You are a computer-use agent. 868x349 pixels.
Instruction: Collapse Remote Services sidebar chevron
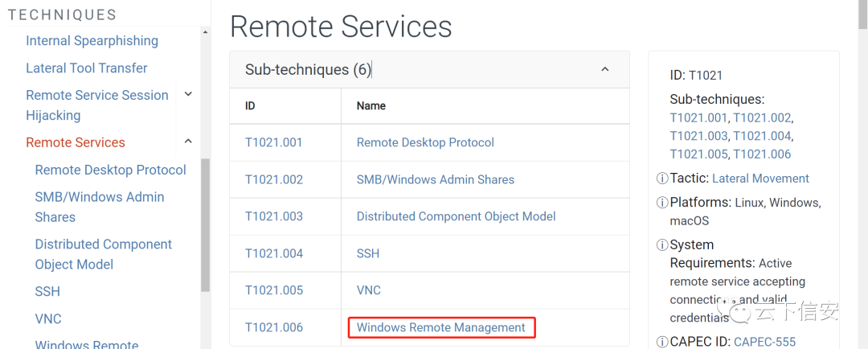pyautogui.click(x=188, y=142)
